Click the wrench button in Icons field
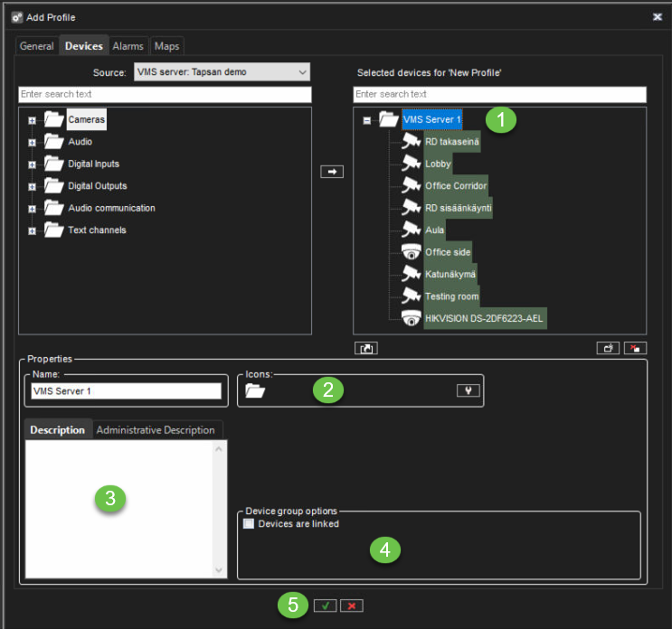This screenshot has width=672, height=629. pyautogui.click(x=466, y=390)
